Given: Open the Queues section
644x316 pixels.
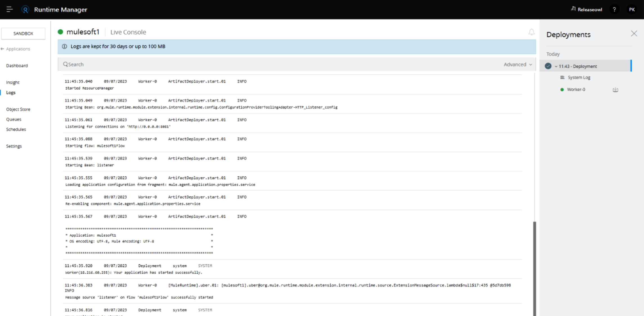Looking at the screenshot, I should (x=14, y=119).
